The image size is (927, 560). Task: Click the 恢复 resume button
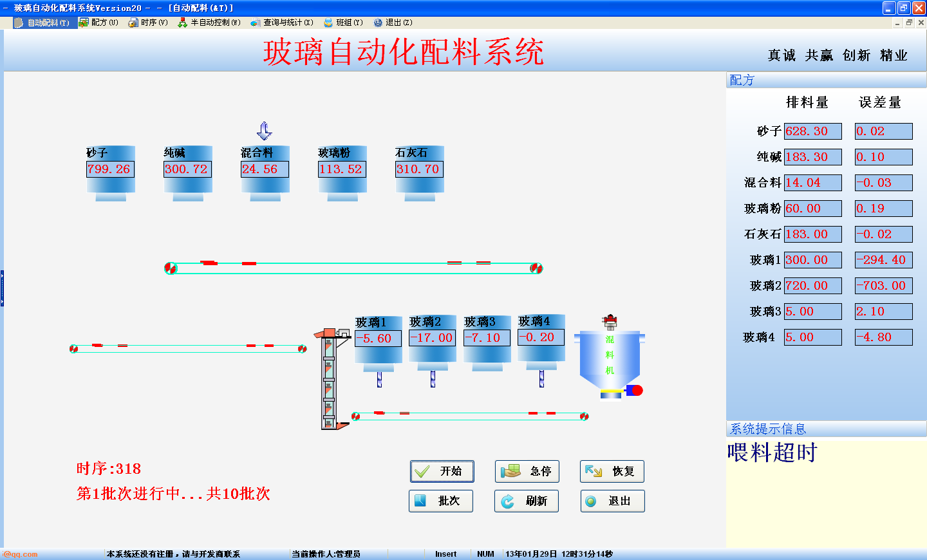[x=612, y=471]
